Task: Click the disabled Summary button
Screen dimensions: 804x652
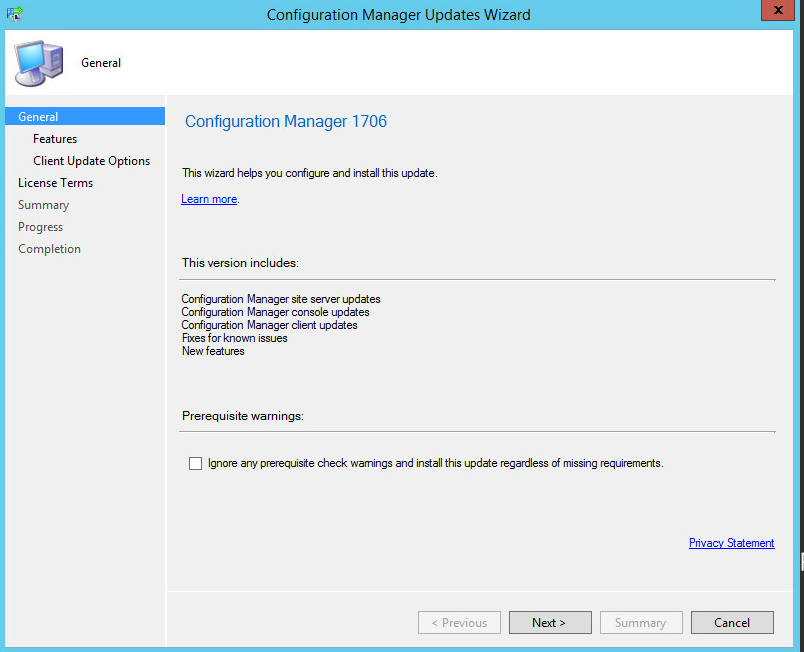Action: [x=641, y=622]
